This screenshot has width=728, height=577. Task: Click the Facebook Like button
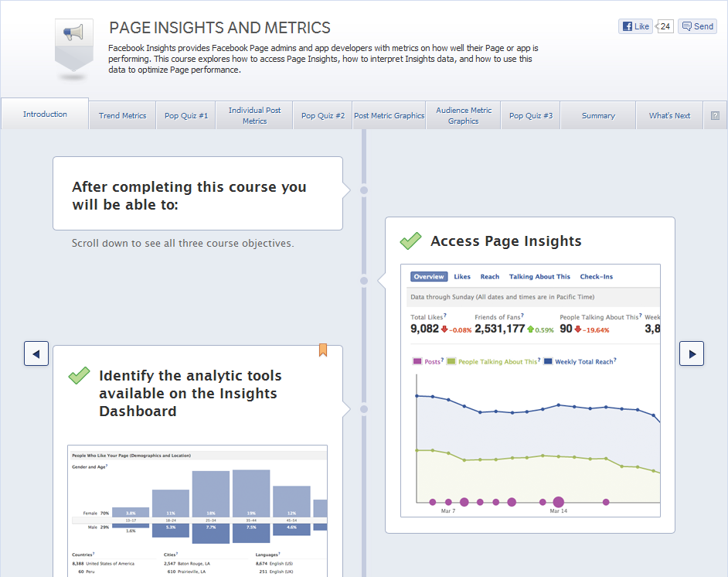tap(635, 26)
